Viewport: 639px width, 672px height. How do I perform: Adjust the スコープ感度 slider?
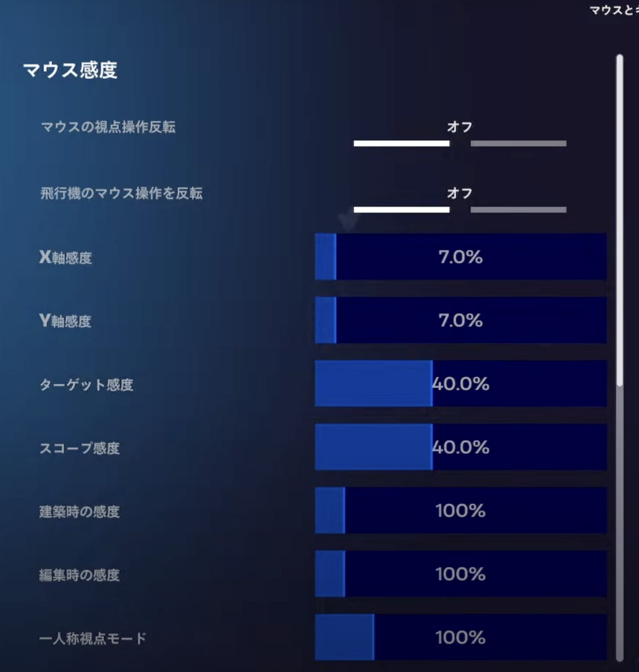pos(461,447)
